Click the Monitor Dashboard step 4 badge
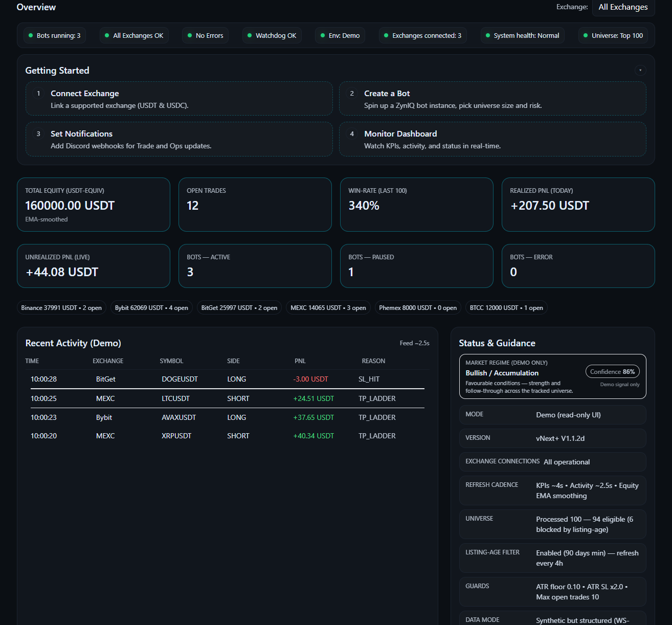Viewport: 672px width, 625px height. (352, 133)
